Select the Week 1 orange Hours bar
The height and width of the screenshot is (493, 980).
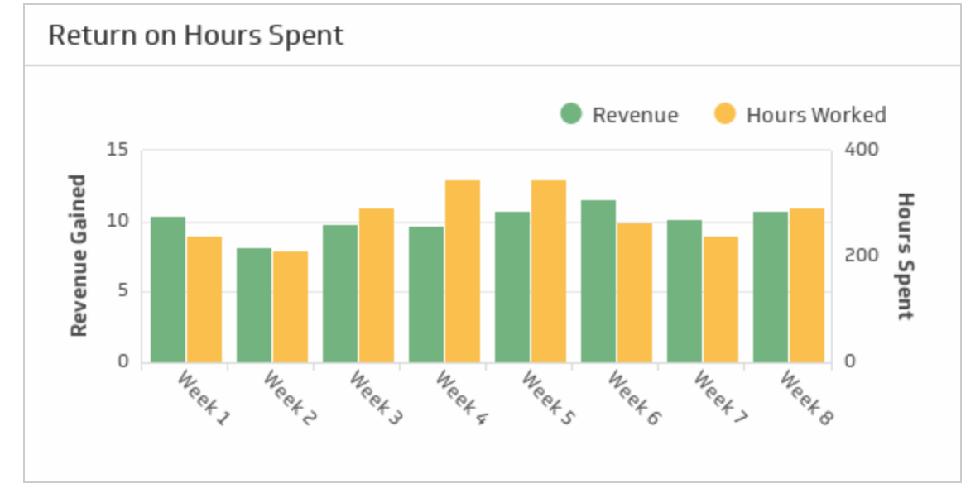[x=204, y=299]
